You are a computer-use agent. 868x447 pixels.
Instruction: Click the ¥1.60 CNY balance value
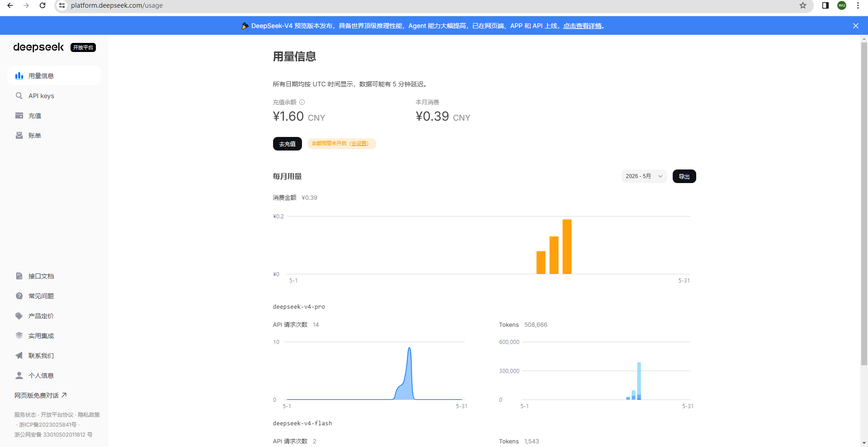pyautogui.click(x=299, y=117)
